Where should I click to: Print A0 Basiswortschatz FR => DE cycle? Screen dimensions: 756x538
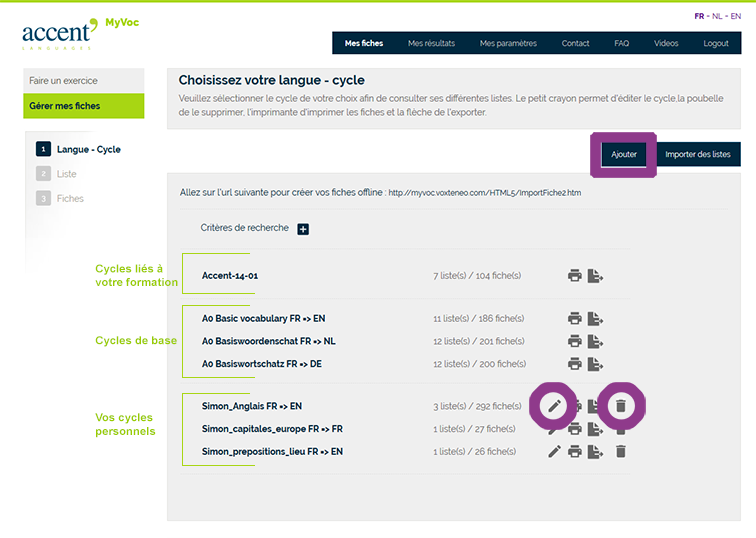[575, 364]
